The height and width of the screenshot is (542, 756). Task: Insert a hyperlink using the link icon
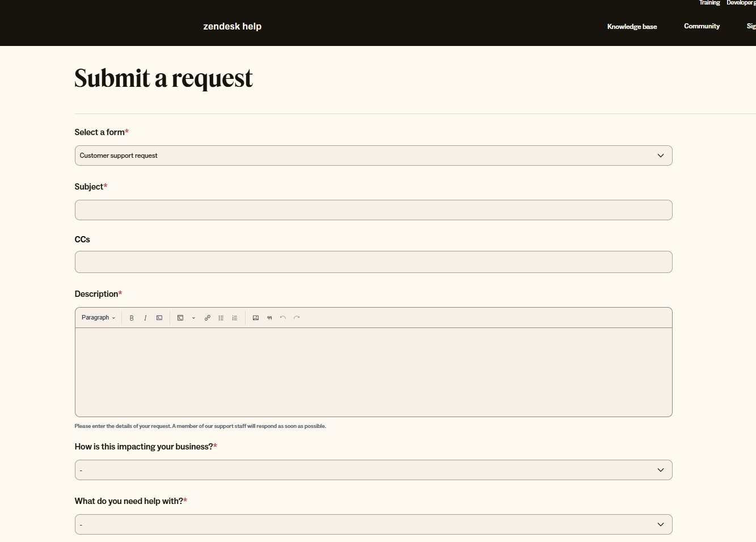[x=207, y=317]
